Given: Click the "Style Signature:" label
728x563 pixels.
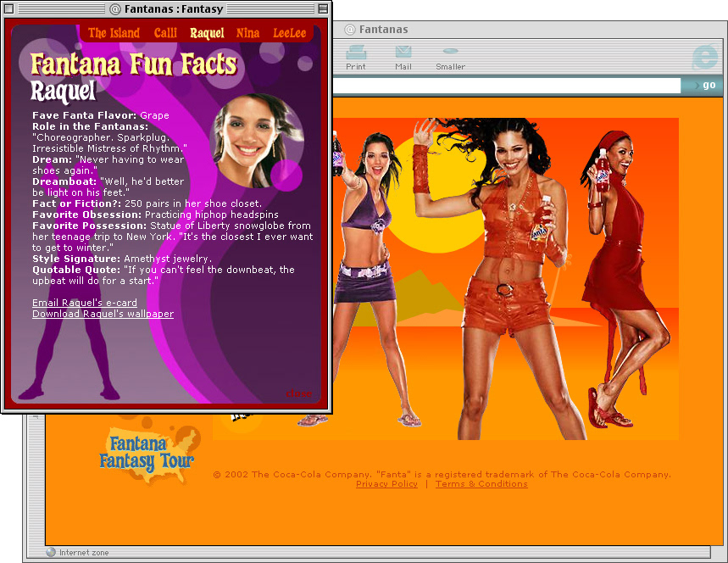Looking at the screenshot, I should [76, 259].
